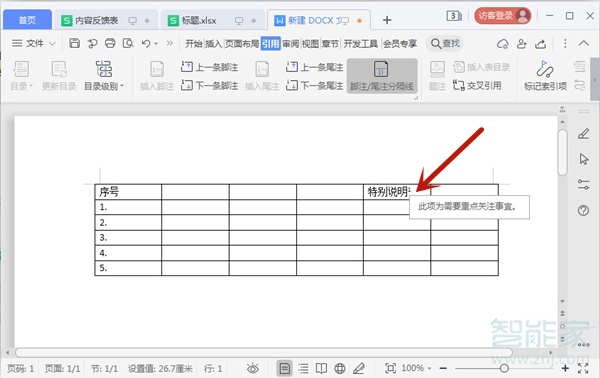
Task: Select page layout view icon
Action: pos(284,368)
